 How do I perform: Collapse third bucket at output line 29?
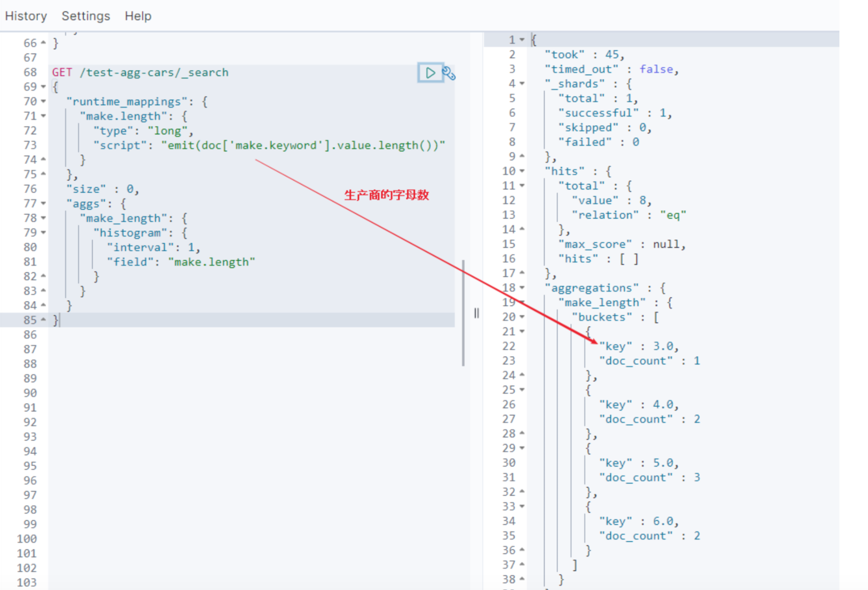[522, 448]
